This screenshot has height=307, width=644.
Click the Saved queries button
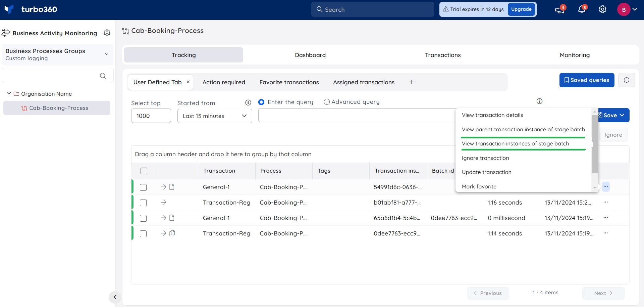[x=587, y=80]
